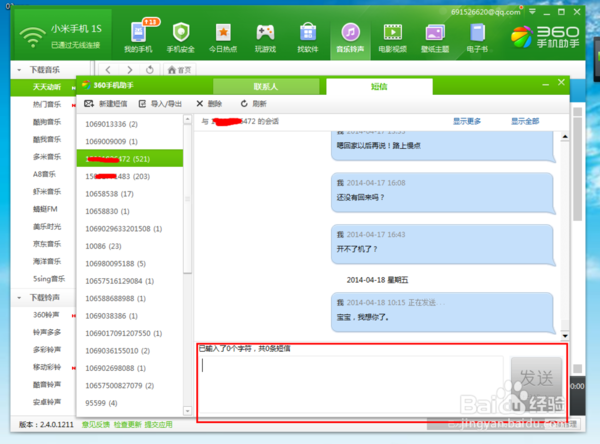Minimize the 360手机助手 SMS dialog
This screenshot has height=444, width=600.
[x=546, y=84]
